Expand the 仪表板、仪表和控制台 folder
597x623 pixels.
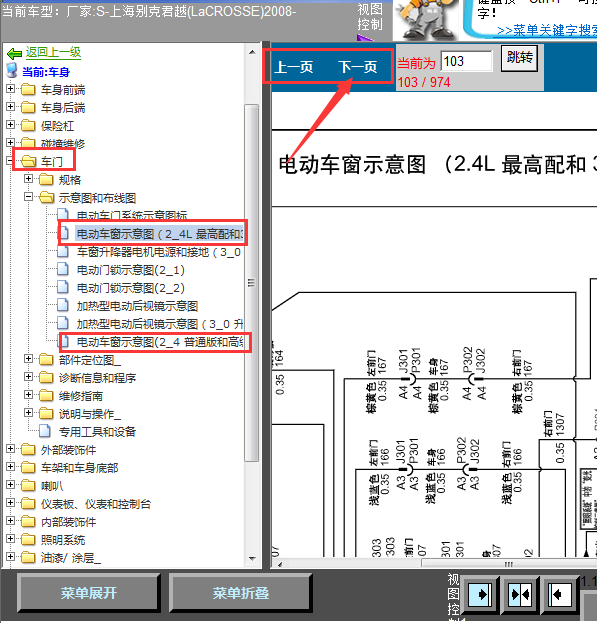click(10, 503)
